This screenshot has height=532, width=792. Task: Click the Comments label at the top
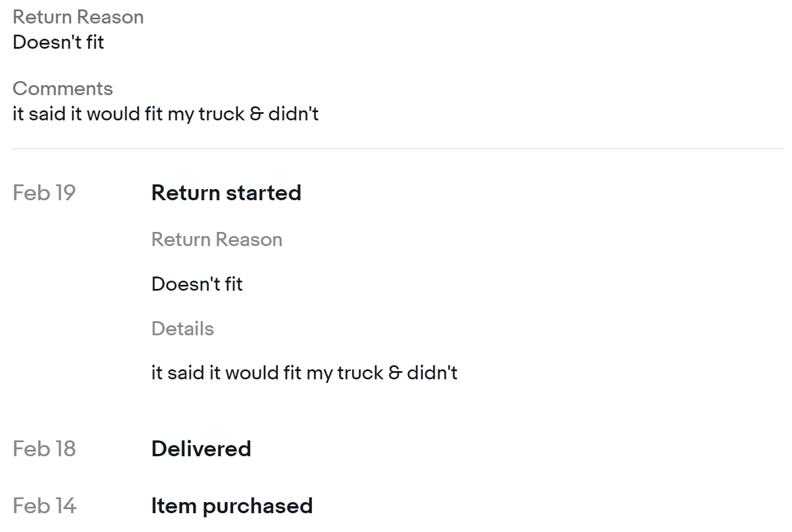point(63,89)
